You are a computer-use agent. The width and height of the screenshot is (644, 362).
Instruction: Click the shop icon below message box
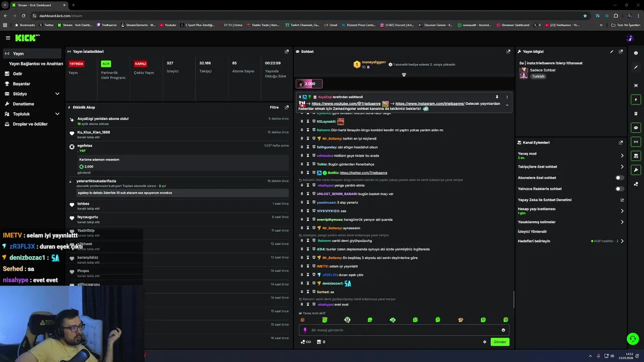click(x=318, y=342)
